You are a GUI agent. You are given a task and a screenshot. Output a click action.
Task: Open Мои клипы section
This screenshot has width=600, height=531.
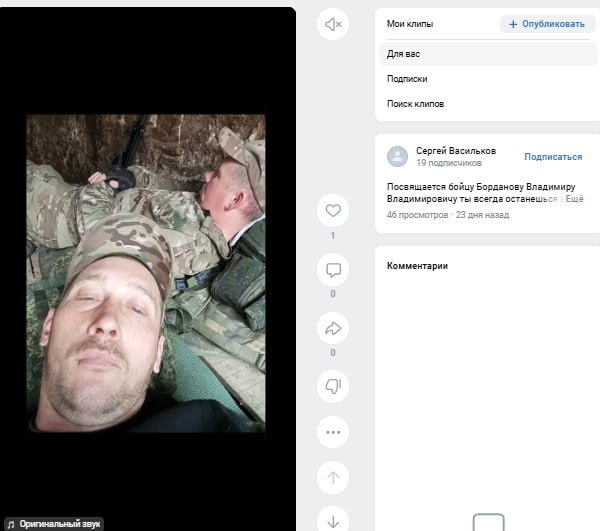click(x=410, y=24)
